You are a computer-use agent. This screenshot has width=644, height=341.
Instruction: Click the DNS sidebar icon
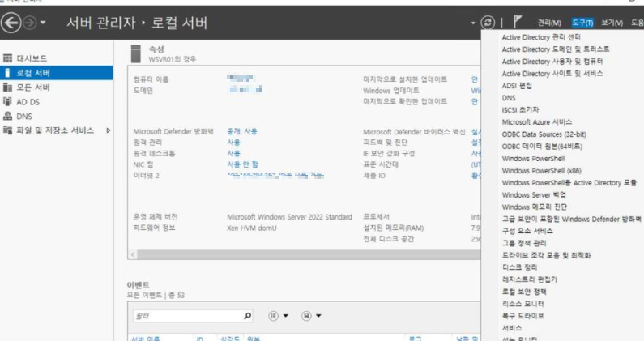click(x=7, y=116)
